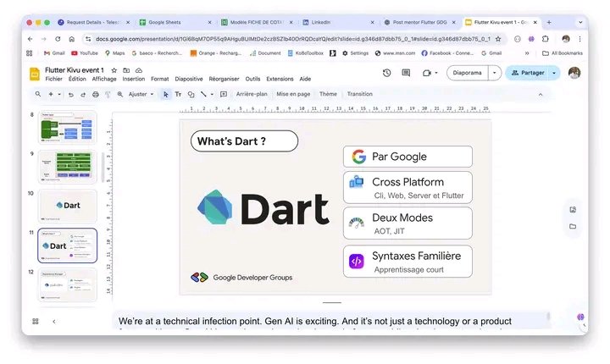This screenshot has width=610, height=364.
Task: Start the Diaporama slideshow
Action: coord(467,73)
